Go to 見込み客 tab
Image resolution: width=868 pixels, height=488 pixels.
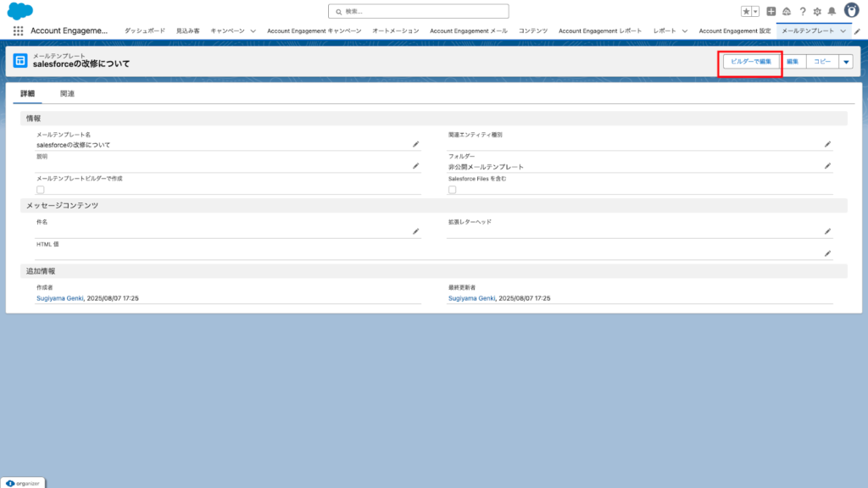(x=187, y=31)
